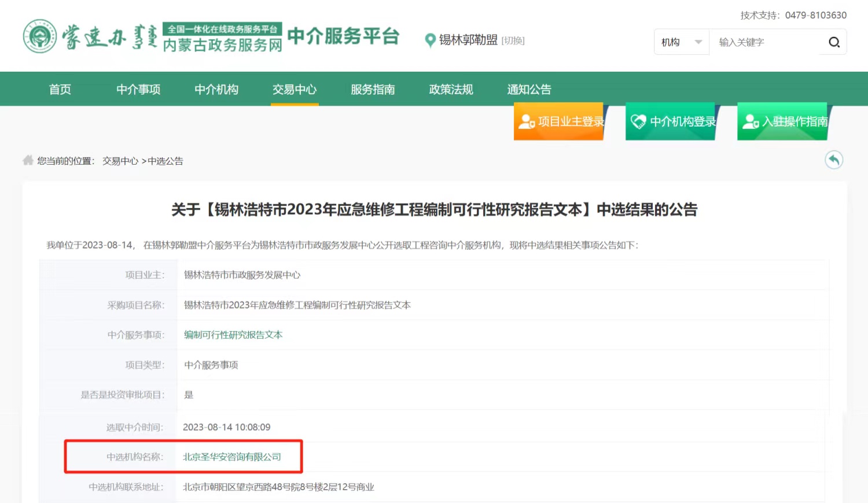
Task: Click the announcement title heading
Action: (435, 209)
